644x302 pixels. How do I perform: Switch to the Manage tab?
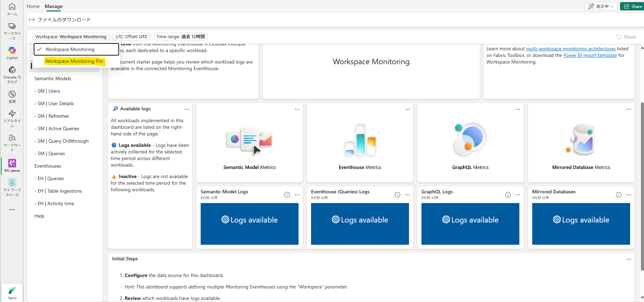(53, 6)
